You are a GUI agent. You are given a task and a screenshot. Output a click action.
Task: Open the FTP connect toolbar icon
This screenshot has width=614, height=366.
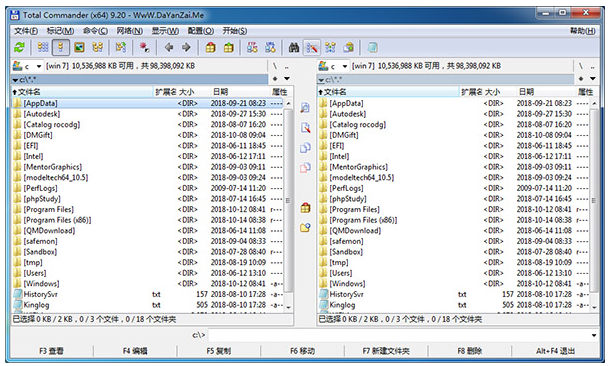point(252,48)
